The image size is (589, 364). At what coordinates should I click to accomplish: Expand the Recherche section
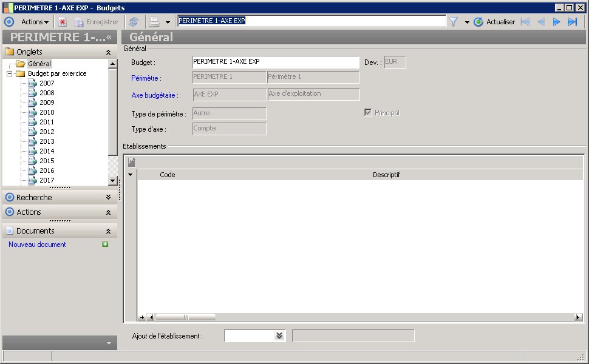coord(108,197)
